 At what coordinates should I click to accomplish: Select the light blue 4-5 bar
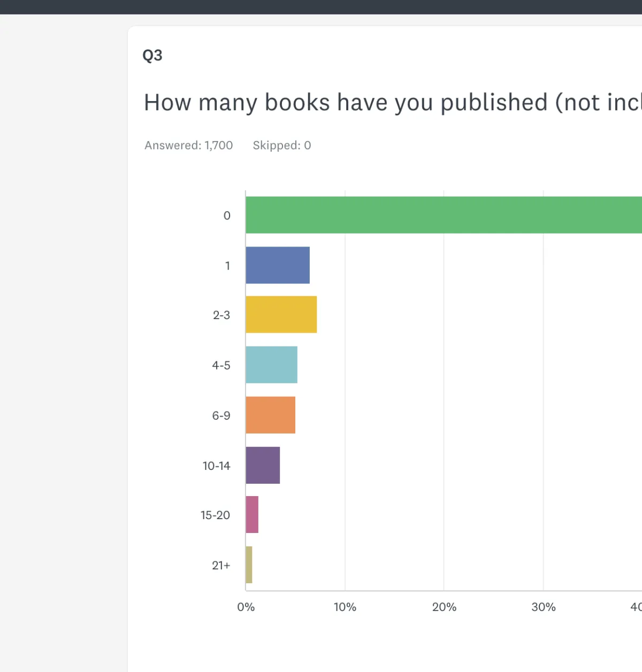pyautogui.click(x=272, y=365)
